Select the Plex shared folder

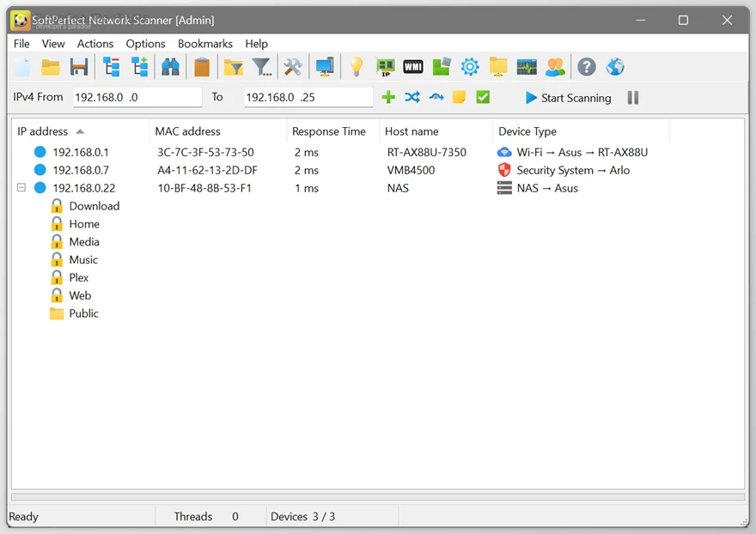pyautogui.click(x=78, y=277)
